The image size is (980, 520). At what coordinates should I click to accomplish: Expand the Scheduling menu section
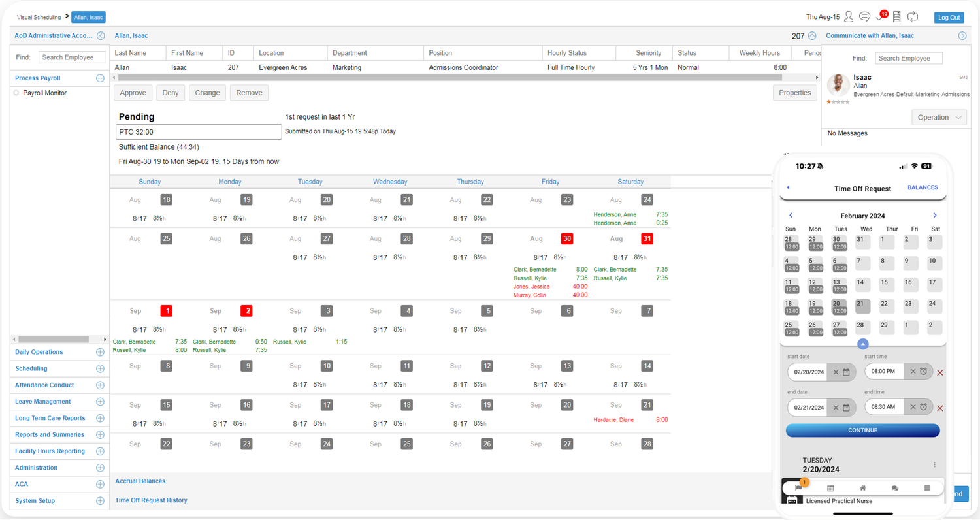click(100, 368)
